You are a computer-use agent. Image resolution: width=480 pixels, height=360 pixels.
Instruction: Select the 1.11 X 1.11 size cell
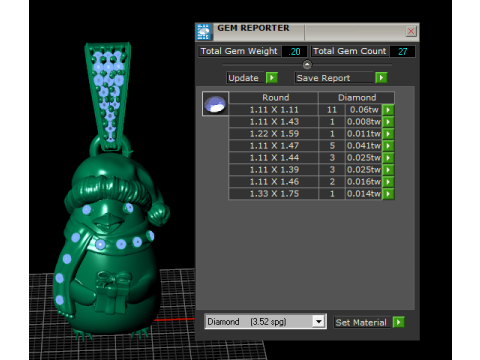coord(273,110)
